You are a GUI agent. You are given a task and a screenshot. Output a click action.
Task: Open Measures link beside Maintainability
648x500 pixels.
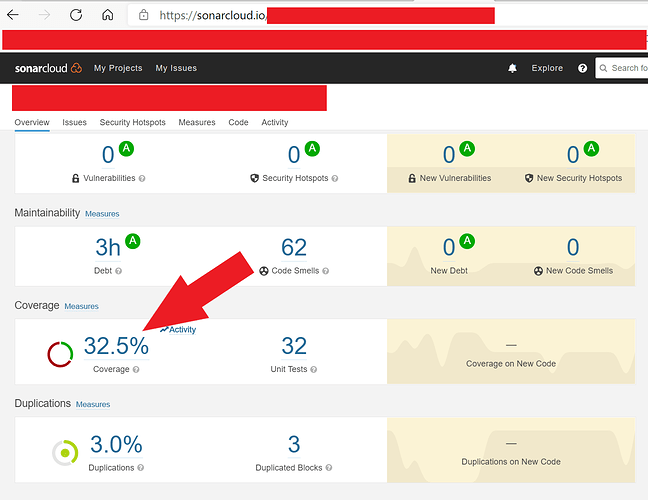click(x=102, y=214)
